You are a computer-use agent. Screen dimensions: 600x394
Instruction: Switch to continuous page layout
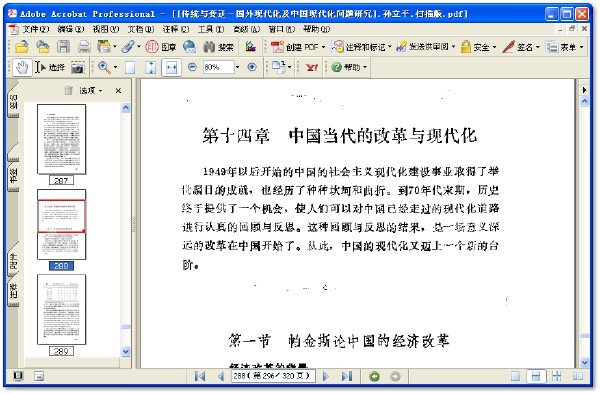pyautogui.click(x=536, y=376)
